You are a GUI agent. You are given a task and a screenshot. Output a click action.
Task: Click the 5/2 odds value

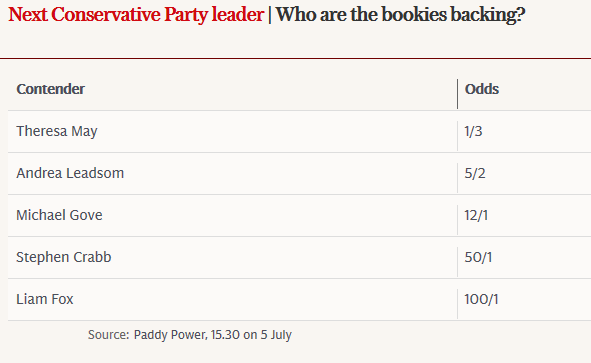pyautogui.click(x=475, y=173)
